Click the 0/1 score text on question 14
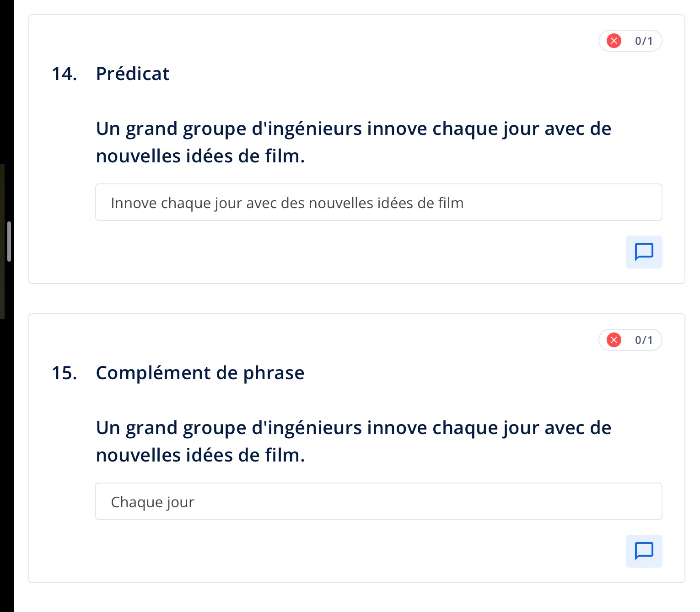 point(644,41)
